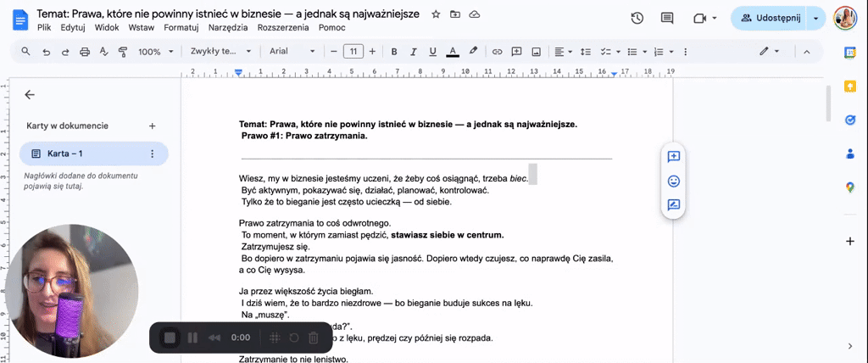Add emoji reaction from margin

pos(674,181)
